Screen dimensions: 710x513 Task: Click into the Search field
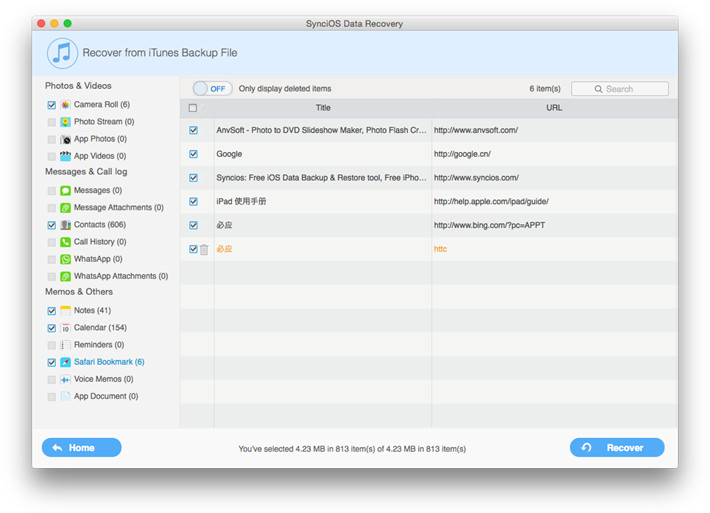(620, 89)
